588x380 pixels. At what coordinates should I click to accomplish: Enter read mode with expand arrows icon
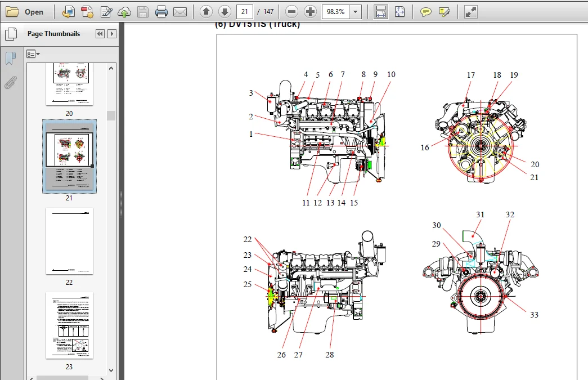click(x=470, y=12)
